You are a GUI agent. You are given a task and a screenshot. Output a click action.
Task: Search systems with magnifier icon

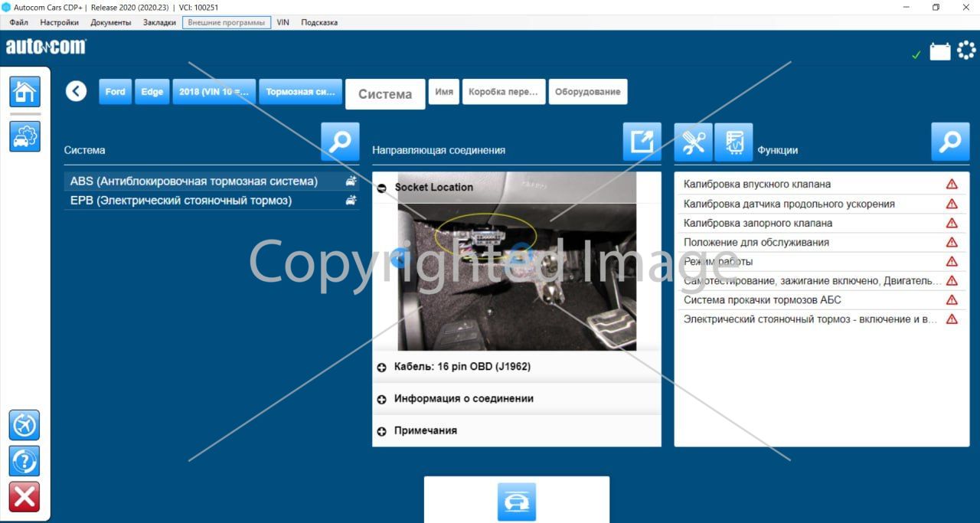coord(340,142)
